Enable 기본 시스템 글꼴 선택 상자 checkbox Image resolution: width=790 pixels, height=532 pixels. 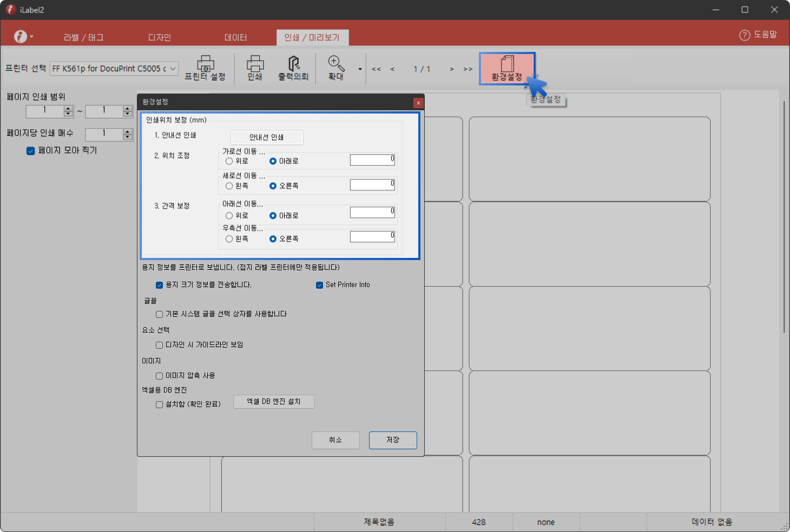point(159,314)
